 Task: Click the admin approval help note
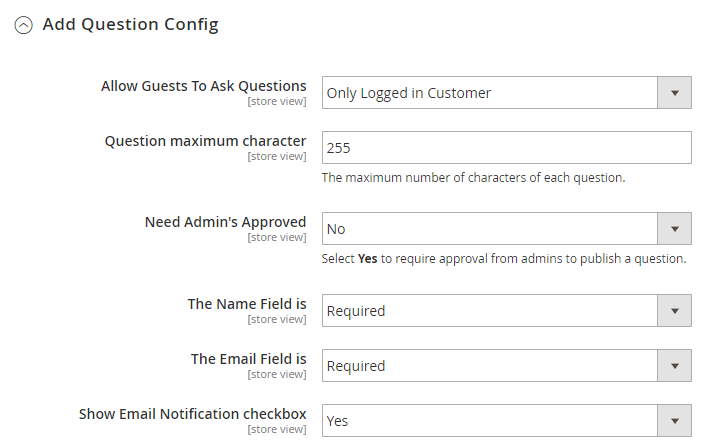coord(504,259)
